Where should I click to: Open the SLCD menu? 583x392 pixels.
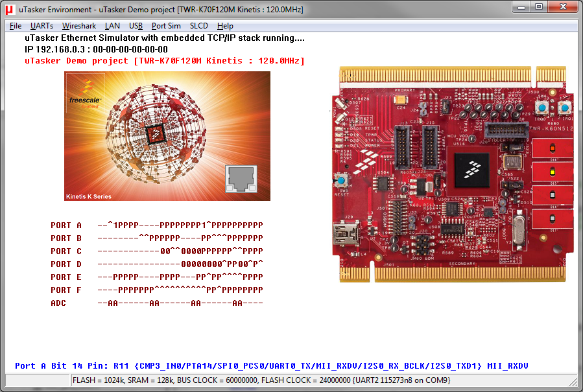click(x=199, y=26)
